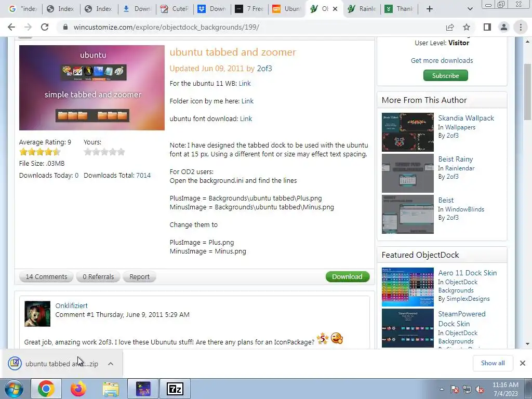The width and height of the screenshot is (532, 399).
Task: Open the browser side panel icon
Action: click(487, 27)
